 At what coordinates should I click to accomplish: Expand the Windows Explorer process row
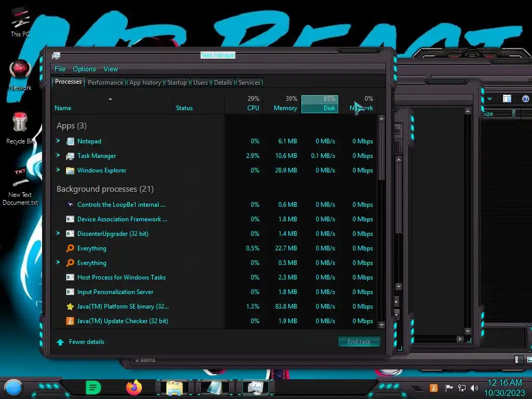[58, 170]
